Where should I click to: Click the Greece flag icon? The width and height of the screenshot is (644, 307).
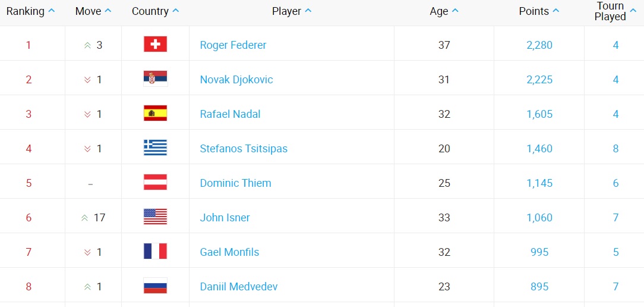[x=155, y=148]
